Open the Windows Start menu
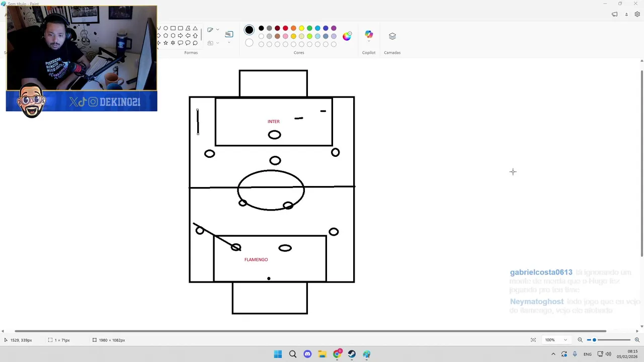Screen dimensions: 644x362 pyautogui.click(x=278, y=354)
